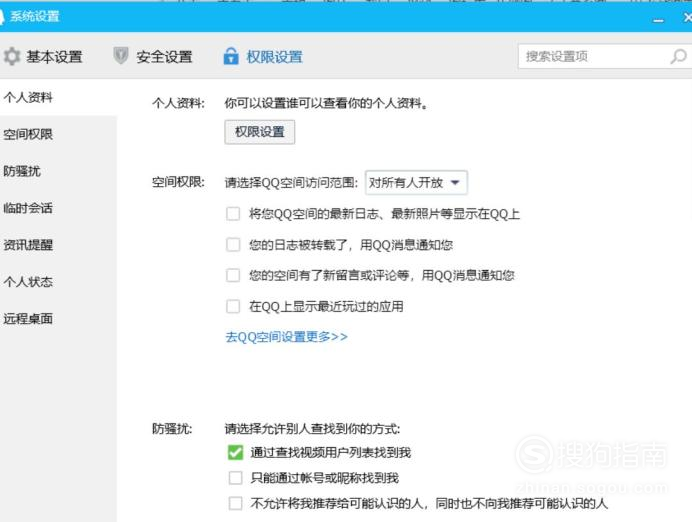Click 你可以设置谁可以查看你的个人资料 text
Screen dimensions: 692x522
[x=326, y=104]
